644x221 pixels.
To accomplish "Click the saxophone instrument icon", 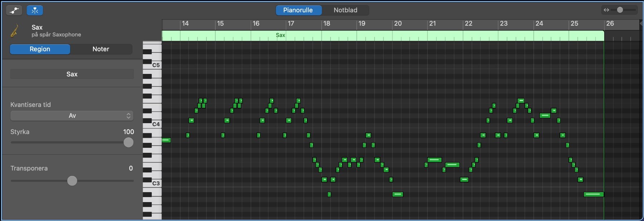I will tap(15, 31).
